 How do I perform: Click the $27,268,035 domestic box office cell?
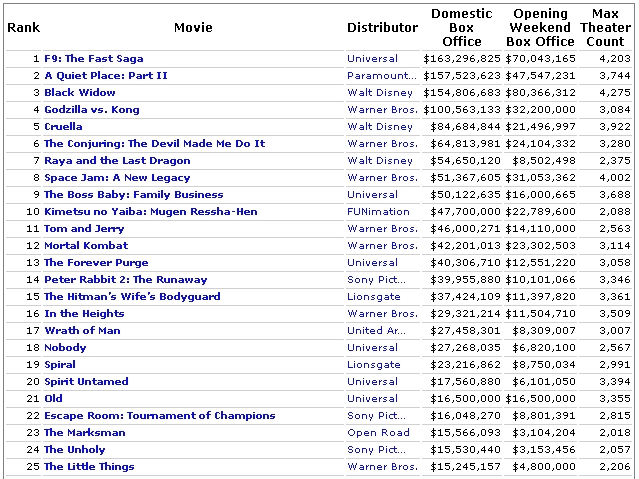(x=465, y=348)
